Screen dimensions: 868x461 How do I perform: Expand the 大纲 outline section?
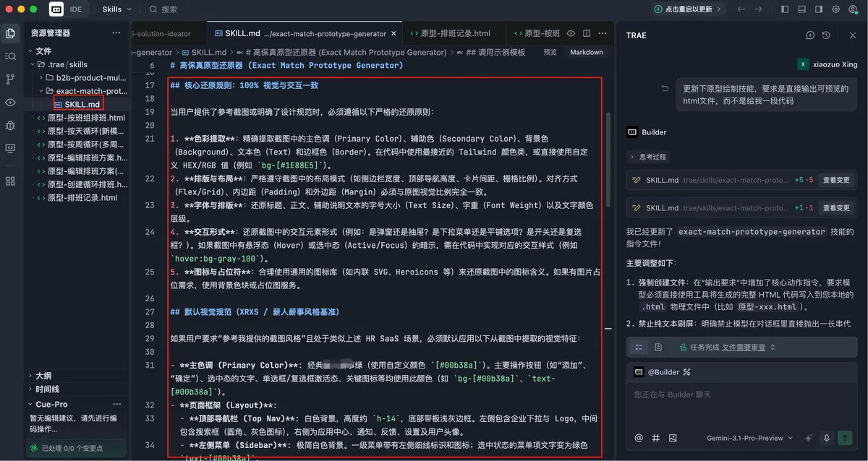[43, 376]
